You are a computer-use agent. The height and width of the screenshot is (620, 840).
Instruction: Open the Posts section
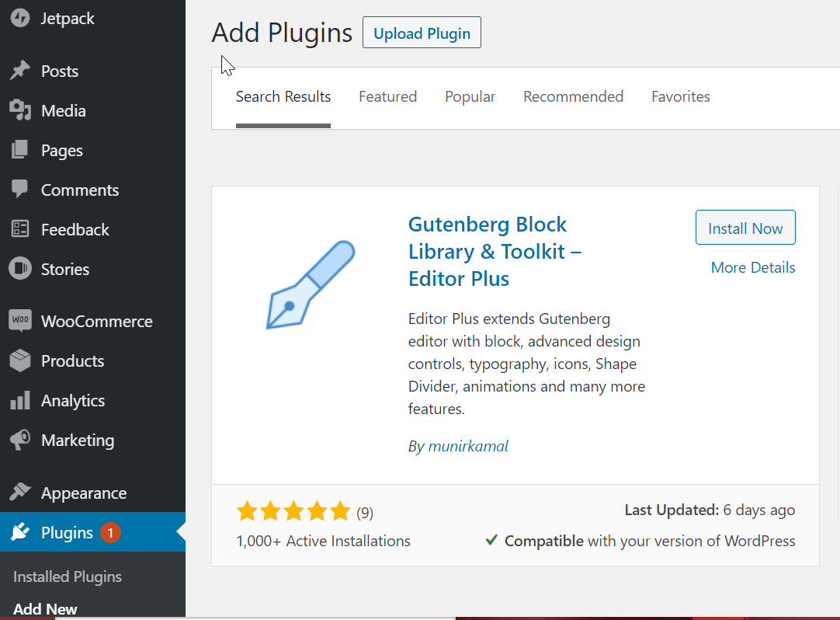pos(61,71)
